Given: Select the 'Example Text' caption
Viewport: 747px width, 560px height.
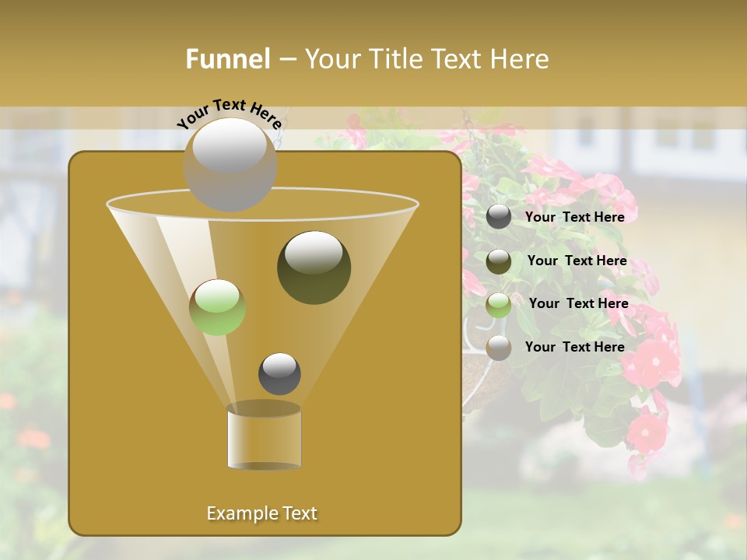Looking at the screenshot, I should click(x=261, y=513).
